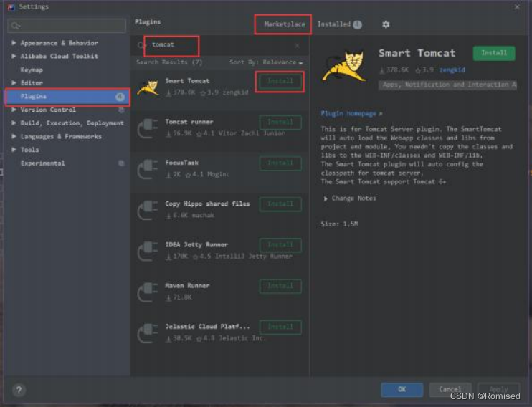532x407 pixels.
Task: Switch to the Marketplace tab
Action: click(285, 24)
